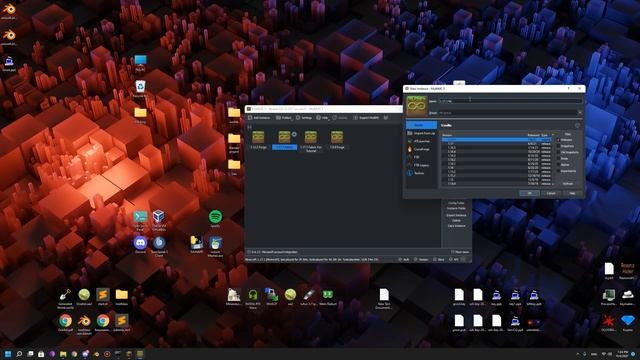Open the Oracle VM VirtualBox shortcut

(x=159, y=220)
